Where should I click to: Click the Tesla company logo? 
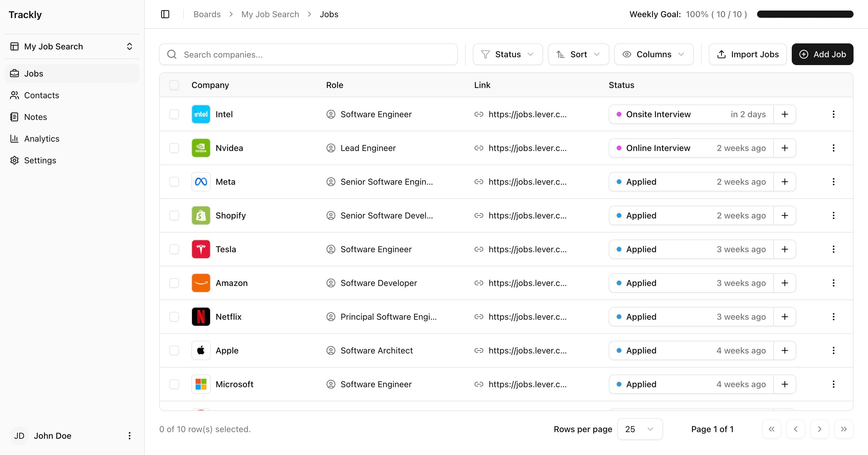201,249
